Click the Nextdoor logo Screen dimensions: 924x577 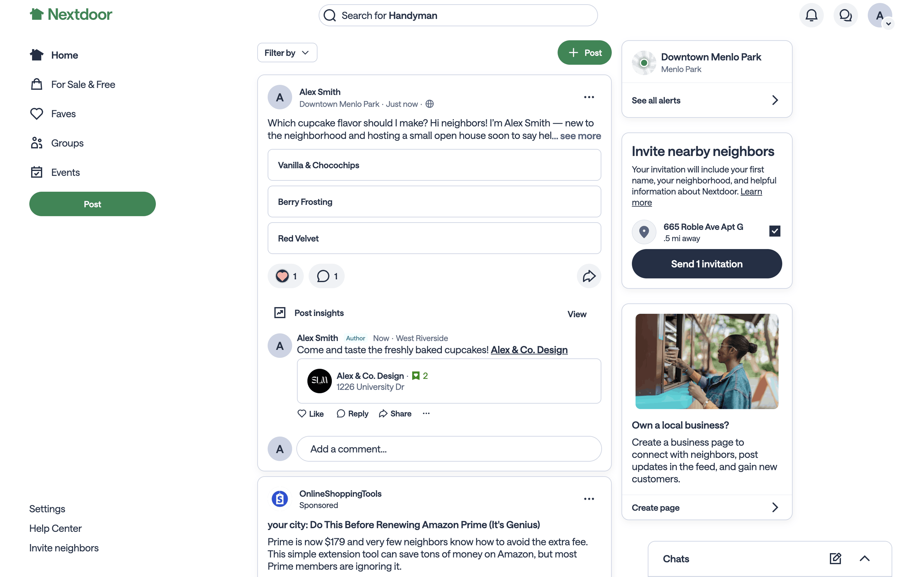click(x=71, y=15)
